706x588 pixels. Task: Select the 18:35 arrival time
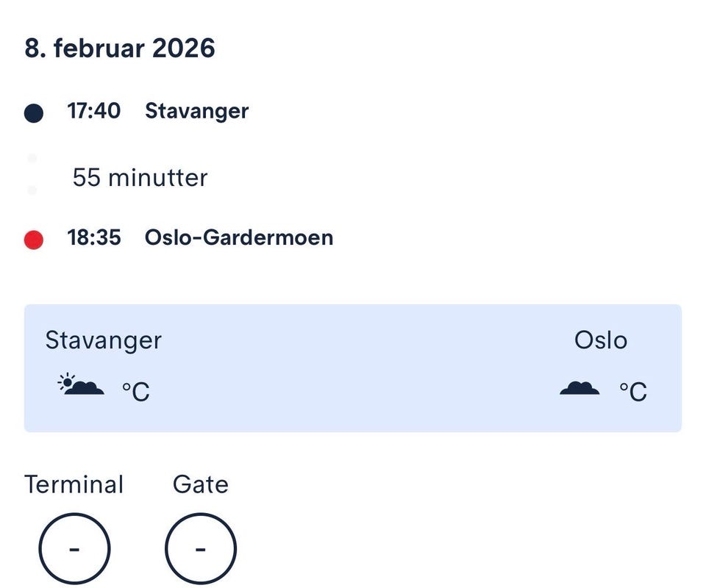point(94,237)
